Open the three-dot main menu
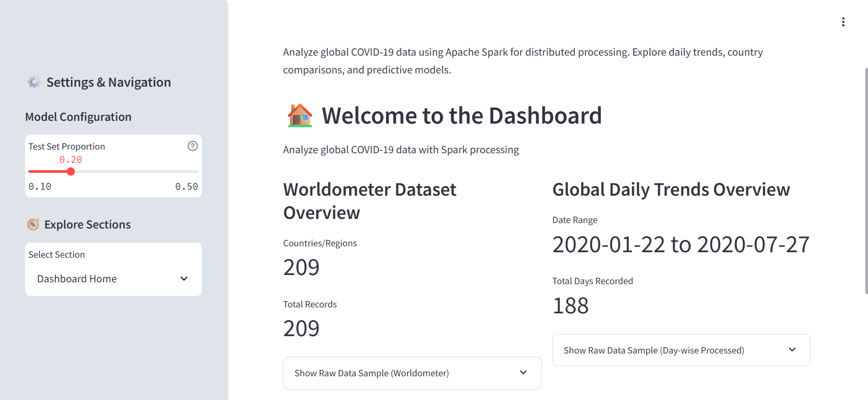The height and width of the screenshot is (400, 868). (x=843, y=22)
